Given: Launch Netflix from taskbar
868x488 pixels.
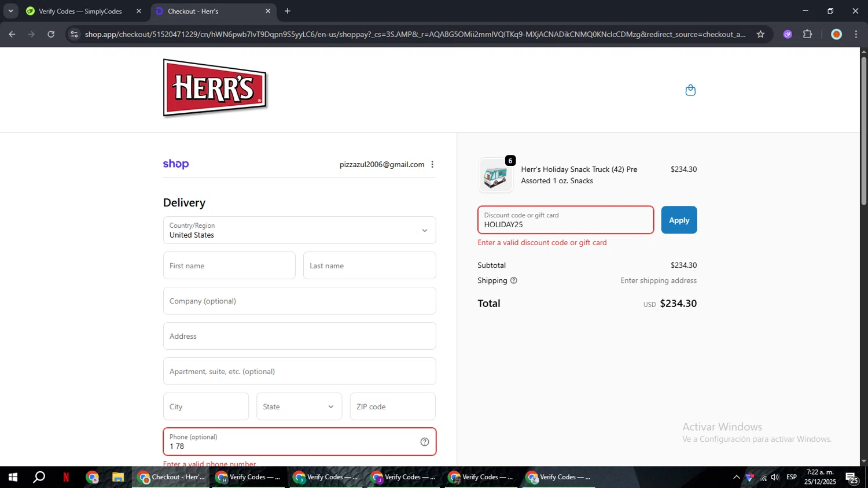Looking at the screenshot, I should (x=66, y=477).
